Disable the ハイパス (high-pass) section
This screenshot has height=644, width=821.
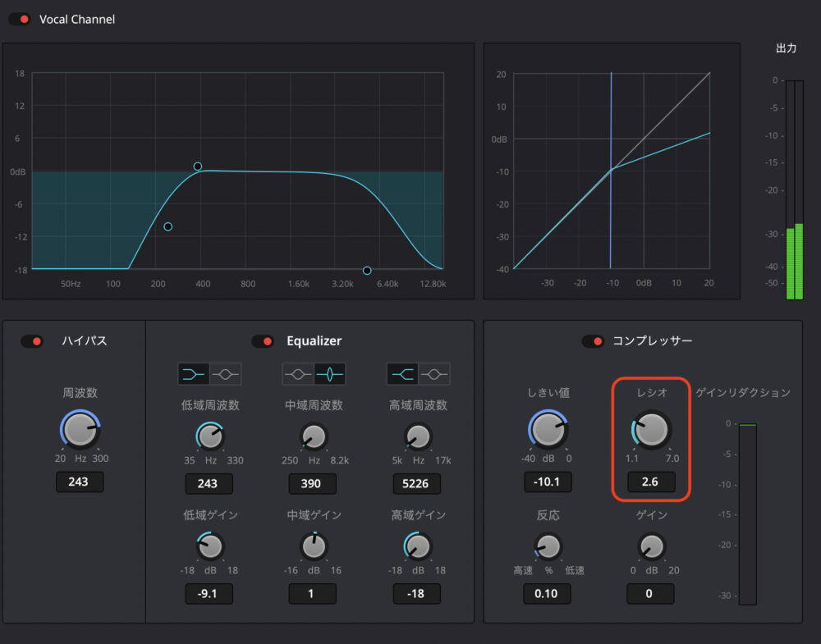[x=32, y=340]
